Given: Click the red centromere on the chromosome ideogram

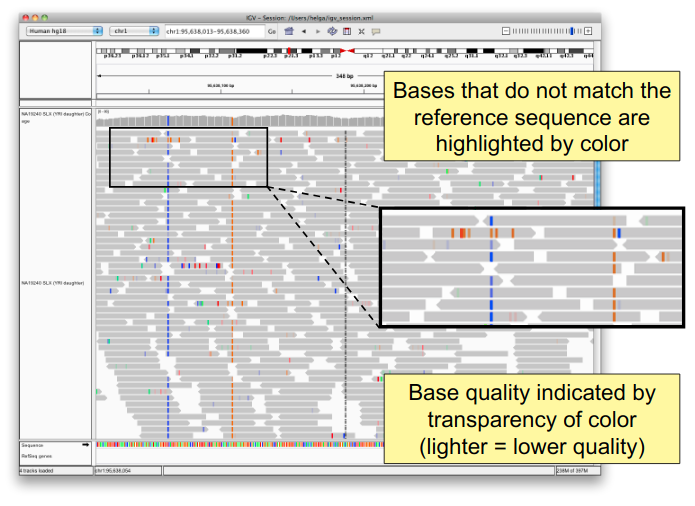Looking at the screenshot, I should coord(348,51).
